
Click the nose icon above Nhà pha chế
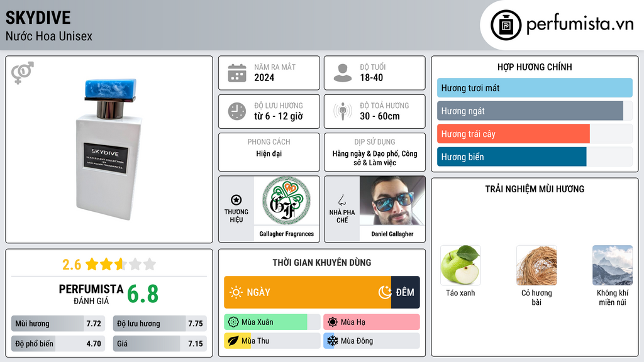(x=341, y=200)
